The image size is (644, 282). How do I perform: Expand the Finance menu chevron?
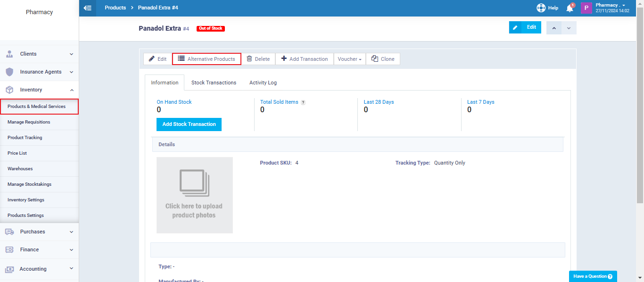point(71,249)
